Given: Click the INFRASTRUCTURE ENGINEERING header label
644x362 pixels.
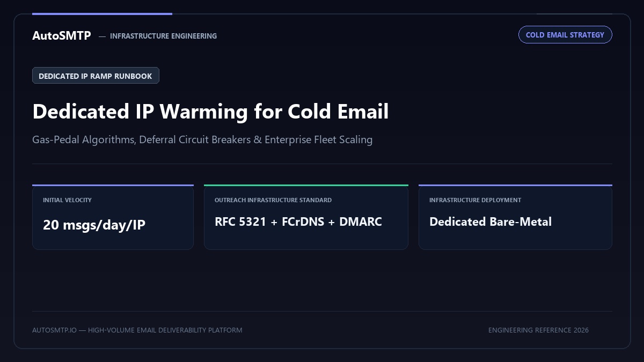Looking at the screenshot, I should tap(163, 36).
